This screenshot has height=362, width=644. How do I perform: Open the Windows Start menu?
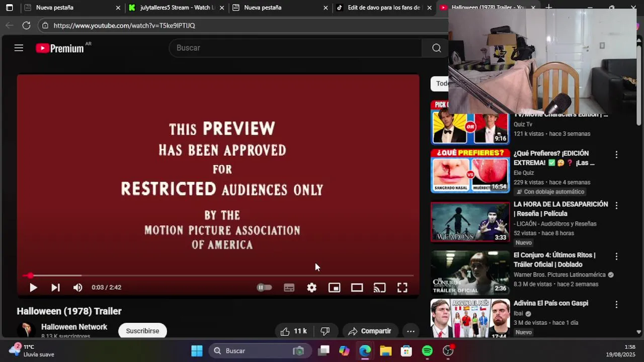pos(197,351)
